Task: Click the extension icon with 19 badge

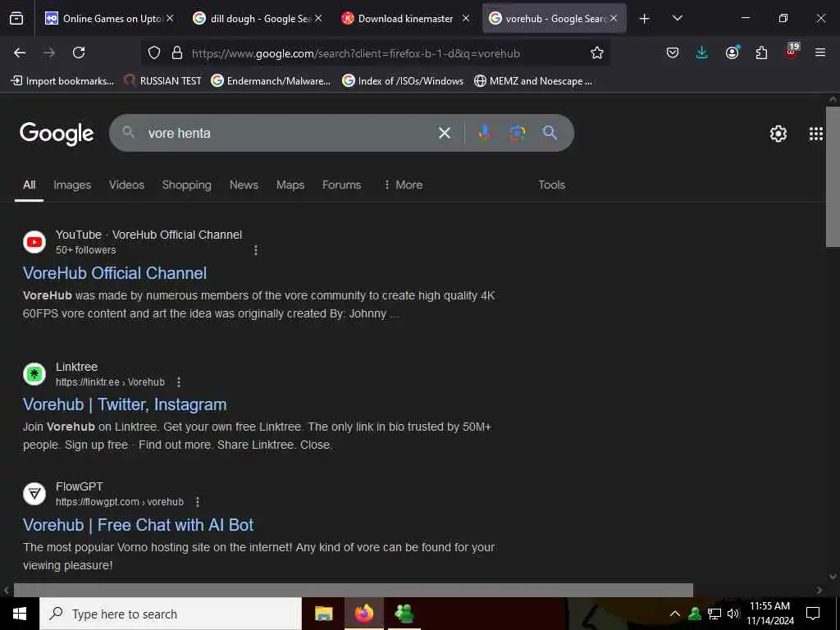Action: tap(792, 52)
